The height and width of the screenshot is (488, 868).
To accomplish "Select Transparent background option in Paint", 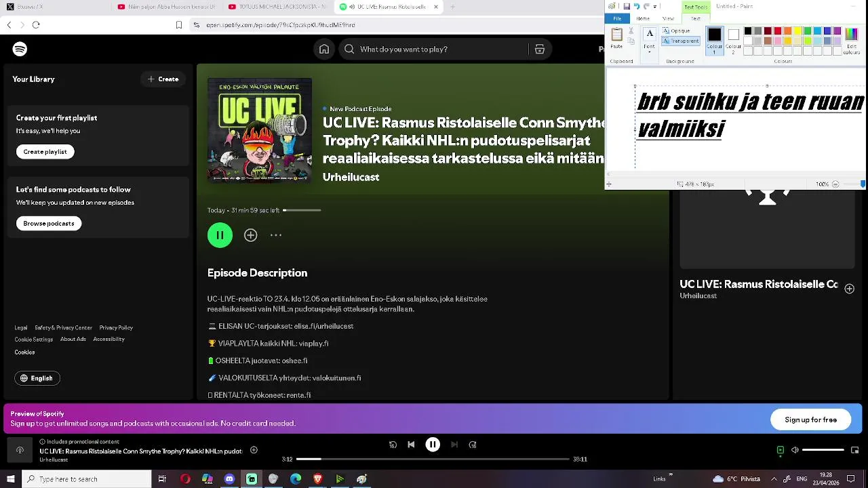I will [680, 41].
